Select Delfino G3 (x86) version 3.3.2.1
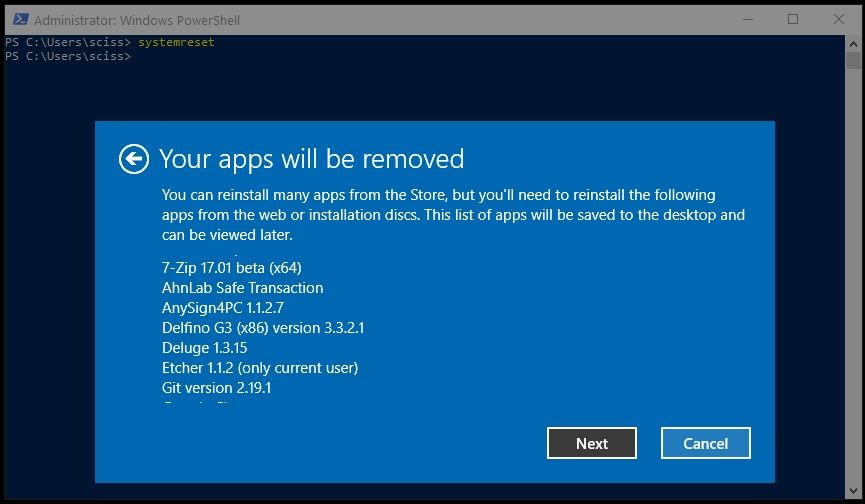Image resolution: width=865 pixels, height=504 pixels. tap(263, 328)
